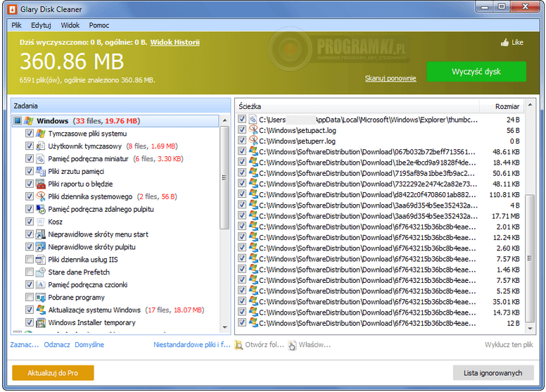Screen dimensions: 546x392
Task: Click the update icon of the 067b032b72beff download row
Action: 253,151
